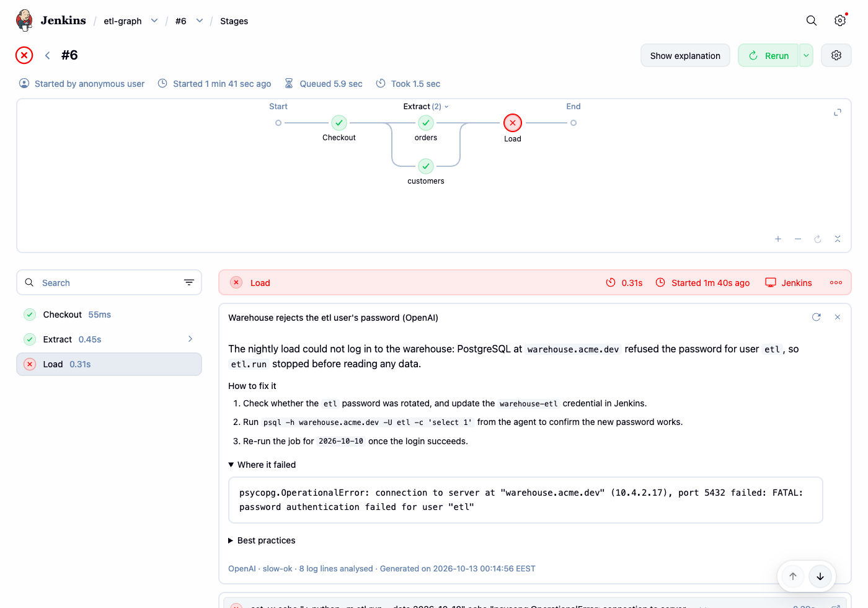Zoom out on the pipeline graph
868x608 pixels.
coord(798,239)
